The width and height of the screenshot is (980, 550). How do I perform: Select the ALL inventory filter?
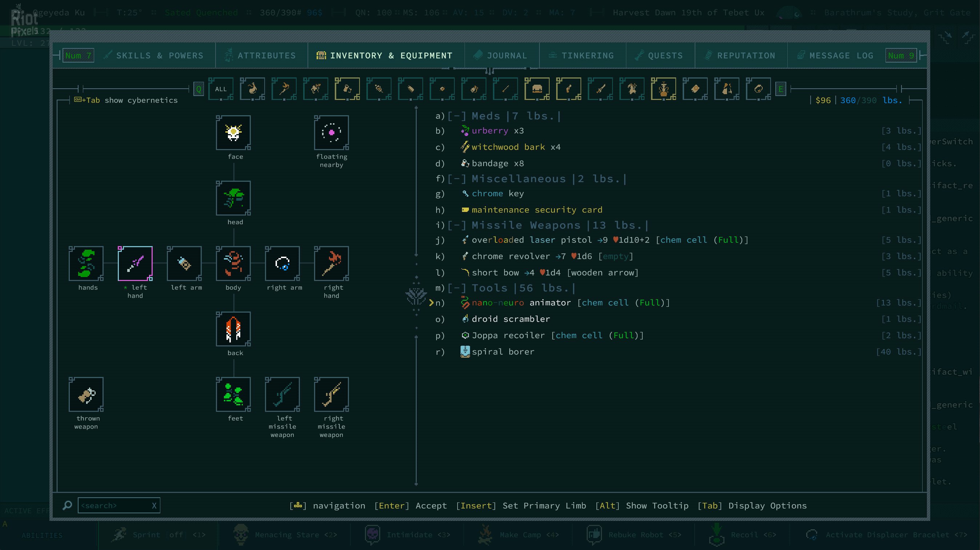pyautogui.click(x=221, y=89)
